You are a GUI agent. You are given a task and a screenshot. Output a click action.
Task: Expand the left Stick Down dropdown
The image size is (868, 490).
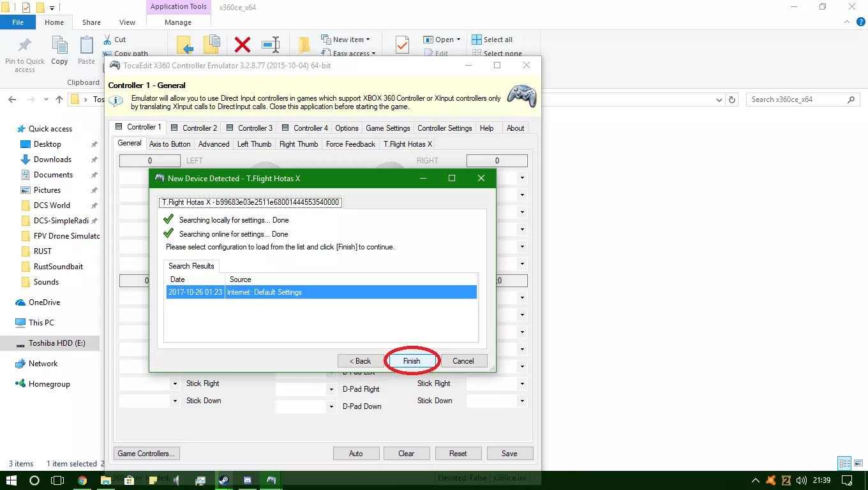pos(175,401)
